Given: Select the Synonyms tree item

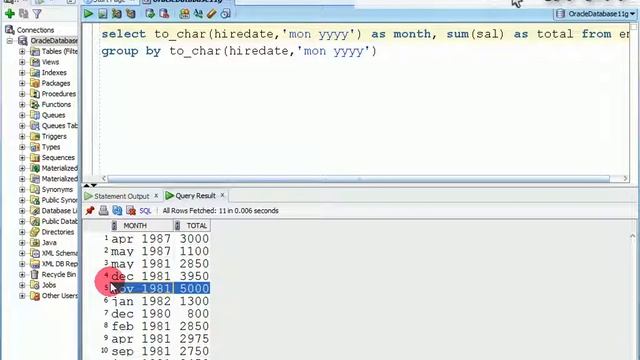Looking at the screenshot, I should pos(57,189).
